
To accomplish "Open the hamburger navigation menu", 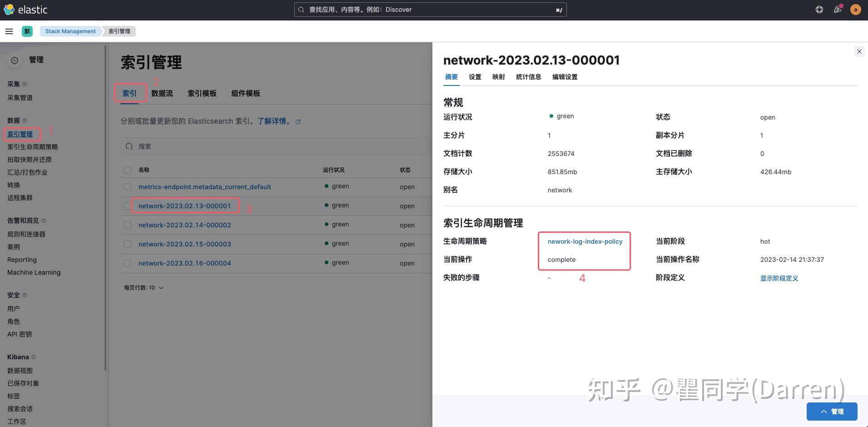I will pos(9,31).
